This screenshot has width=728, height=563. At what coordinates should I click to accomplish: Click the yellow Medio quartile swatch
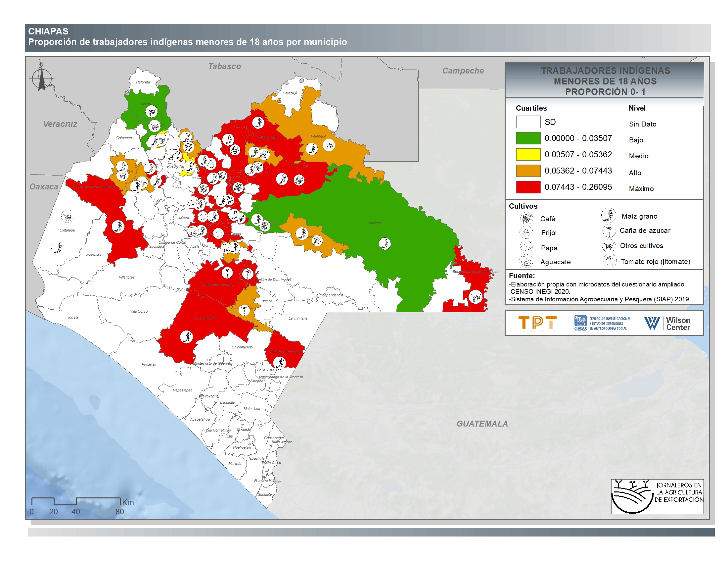(x=528, y=154)
